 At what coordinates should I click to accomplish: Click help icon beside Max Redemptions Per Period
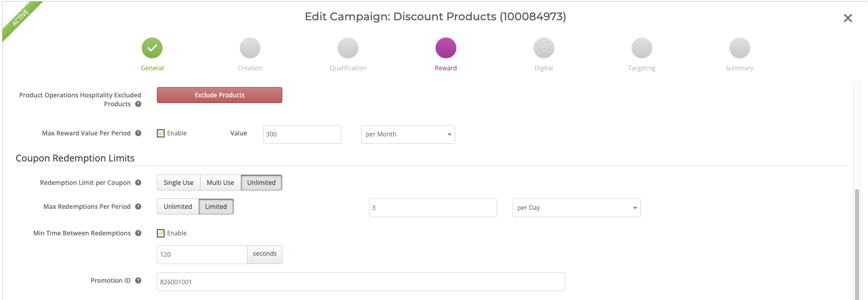[138, 207]
